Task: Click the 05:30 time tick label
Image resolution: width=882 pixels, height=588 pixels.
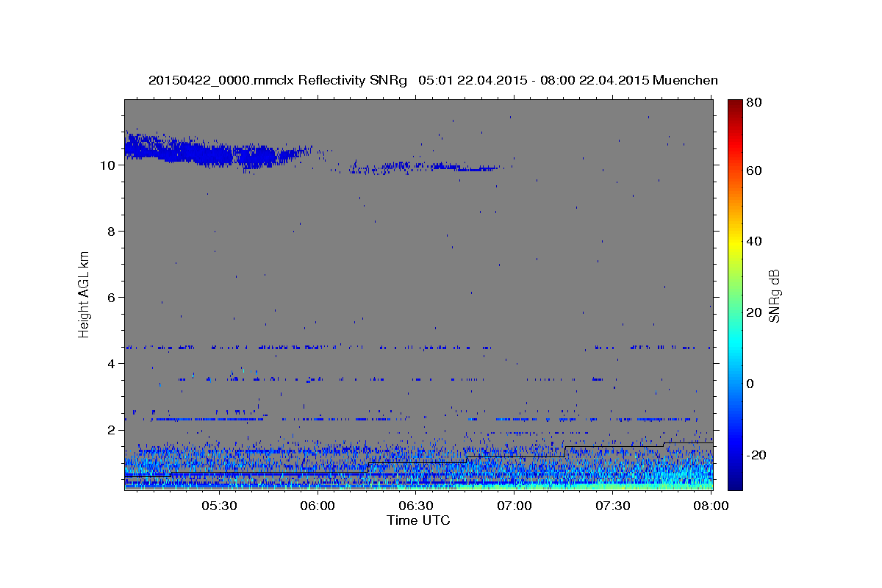Action: click(x=218, y=506)
